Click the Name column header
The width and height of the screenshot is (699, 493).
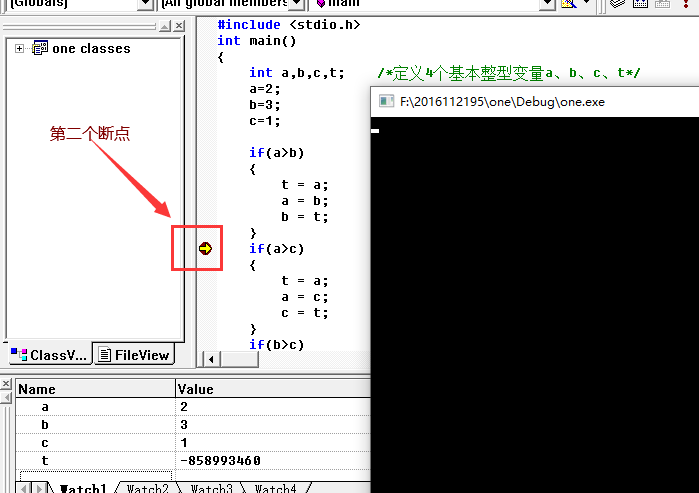pos(95,389)
